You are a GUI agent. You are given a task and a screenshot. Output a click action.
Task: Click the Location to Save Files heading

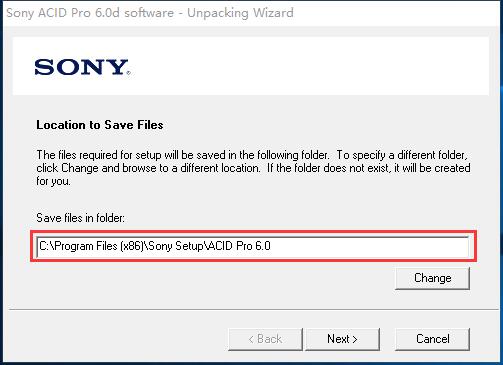[100, 125]
